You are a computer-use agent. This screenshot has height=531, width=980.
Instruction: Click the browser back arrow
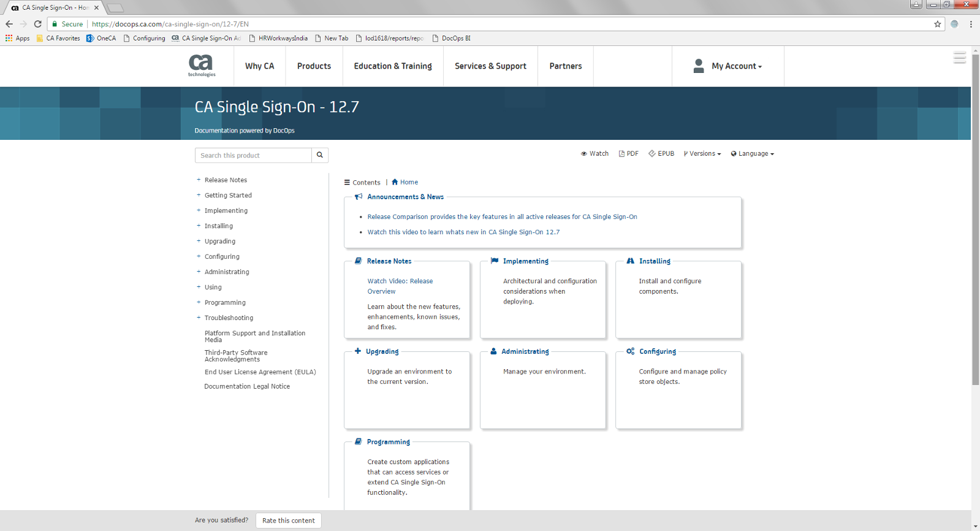(9, 24)
